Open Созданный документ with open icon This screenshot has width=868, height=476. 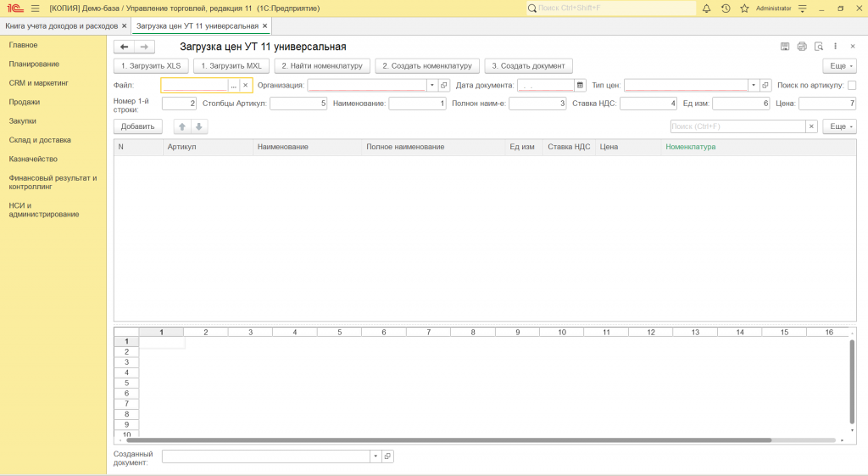[387, 456]
